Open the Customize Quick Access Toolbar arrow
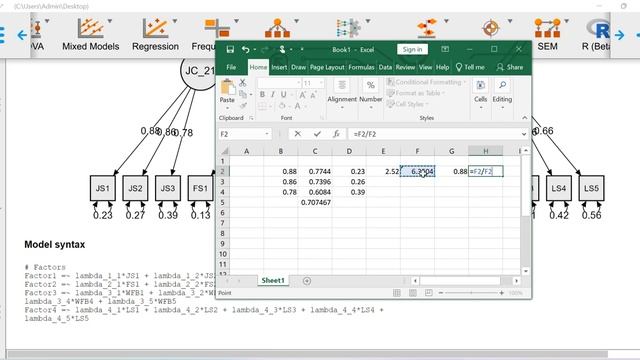Image resolution: width=640 pixels, height=360 pixels. (x=302, y=49)
